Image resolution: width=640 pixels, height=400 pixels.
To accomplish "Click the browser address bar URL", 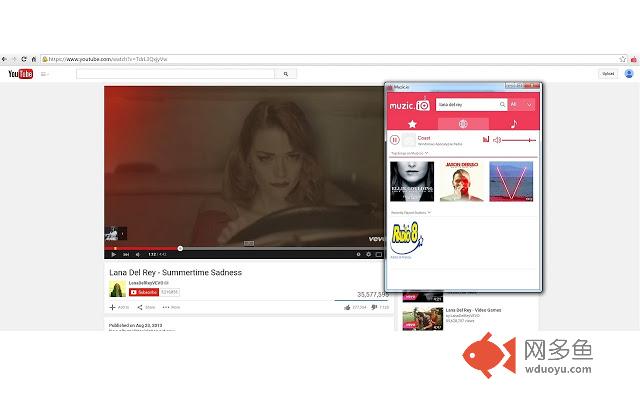I will click(x=108, y=59).
